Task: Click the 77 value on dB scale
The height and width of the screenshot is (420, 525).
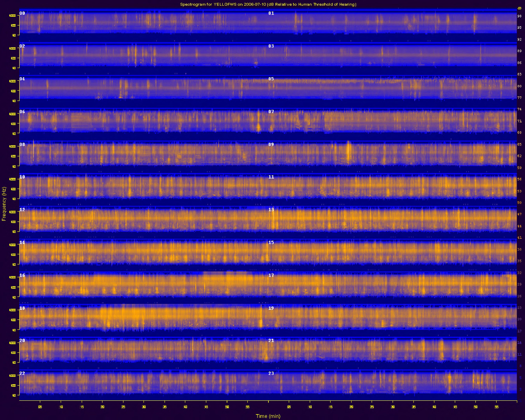Action: coord(519,98)
